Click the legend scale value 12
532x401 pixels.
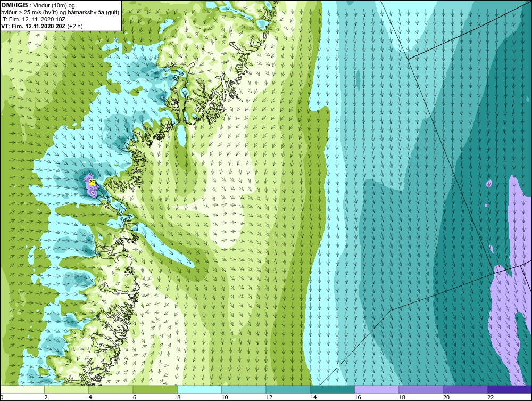(269, 398)
